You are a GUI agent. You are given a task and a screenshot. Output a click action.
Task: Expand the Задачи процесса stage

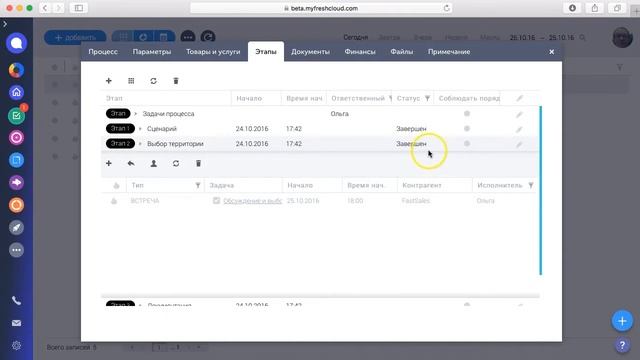pos(136,114)
